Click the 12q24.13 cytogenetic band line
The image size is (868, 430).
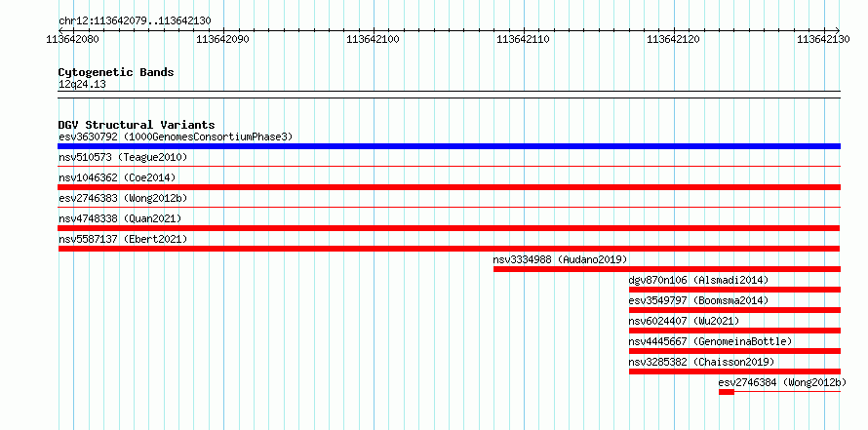tap(449, 95)
